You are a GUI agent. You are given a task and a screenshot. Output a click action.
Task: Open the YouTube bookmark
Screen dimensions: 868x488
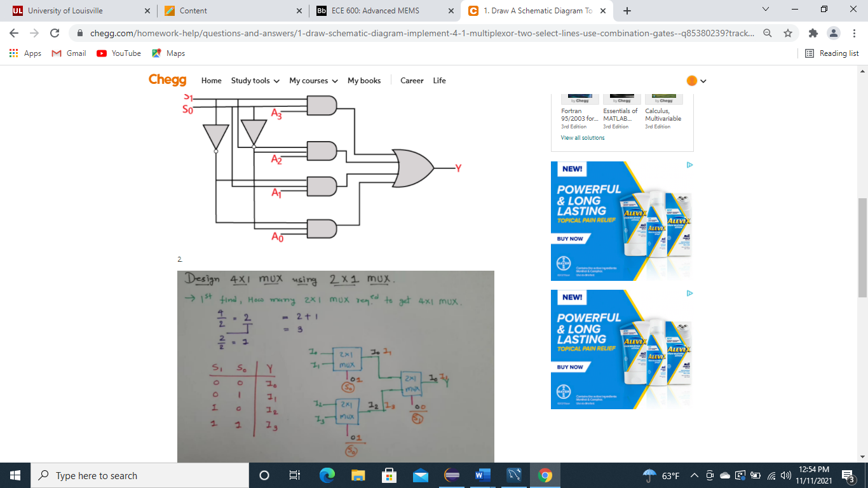(x=118, y=53)
